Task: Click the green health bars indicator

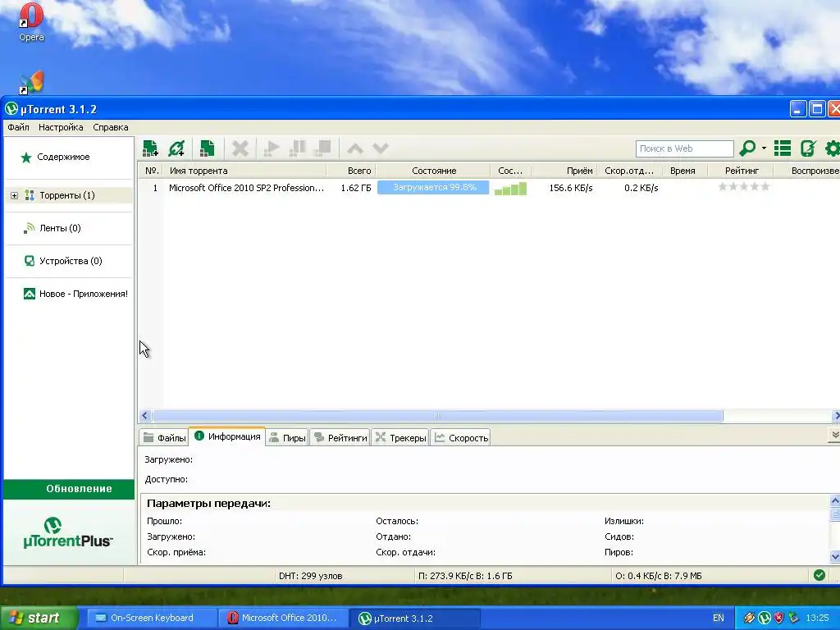Action: pyautogui.click(x=510, y=189)
